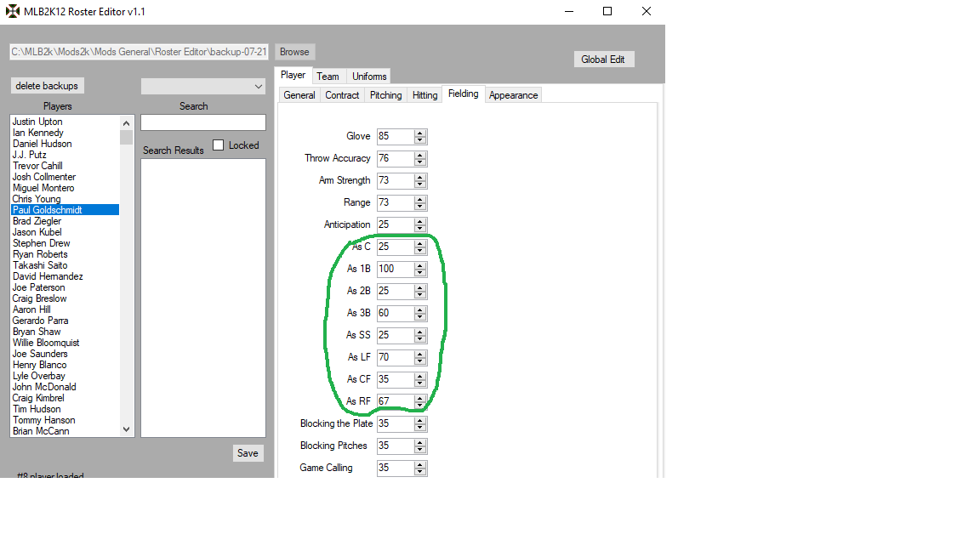980x551 pixels.
Task: Click the roster file path field
Action: point(139,52)
